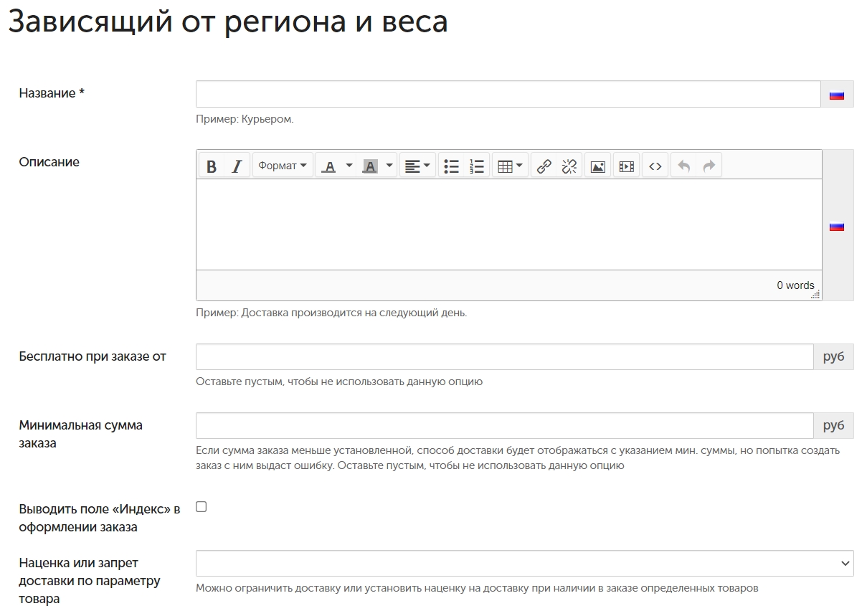Open text color palette arrow
Screen dimensions: 867x616
349,166
